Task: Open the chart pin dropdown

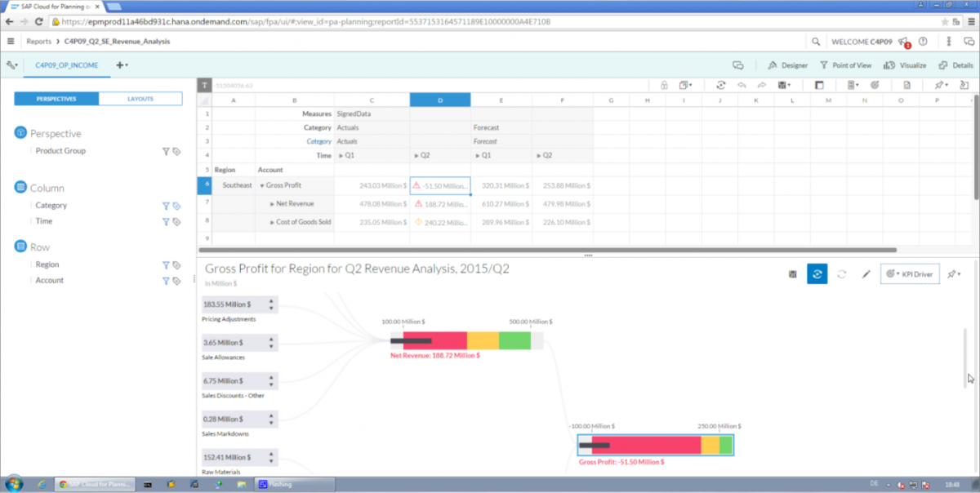Action: click(x=954, y=274)
